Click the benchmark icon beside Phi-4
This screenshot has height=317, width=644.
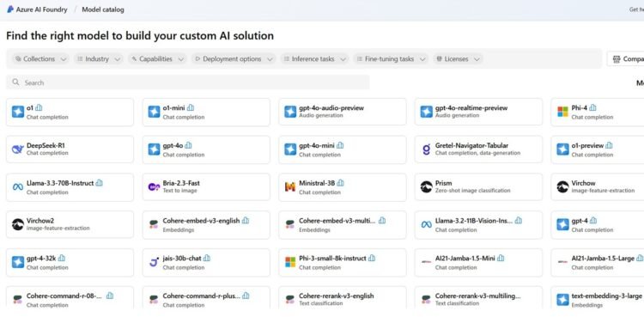592,107
